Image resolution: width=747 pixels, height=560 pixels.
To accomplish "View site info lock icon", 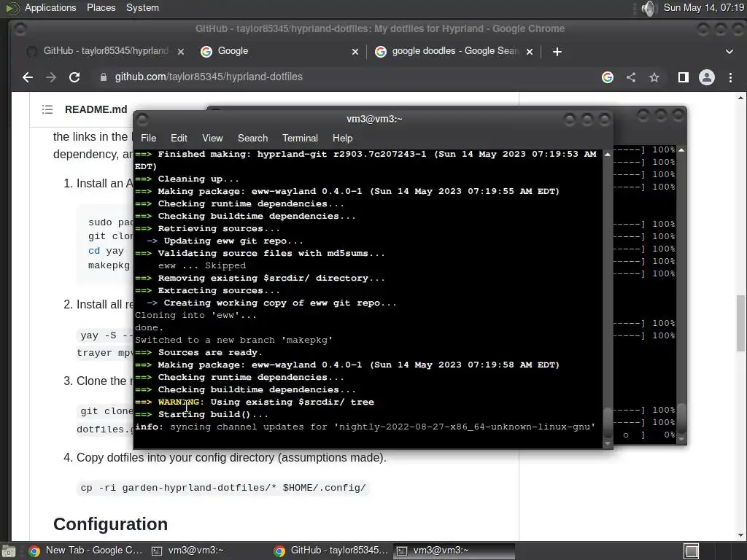I will click(x=104, y=77).
